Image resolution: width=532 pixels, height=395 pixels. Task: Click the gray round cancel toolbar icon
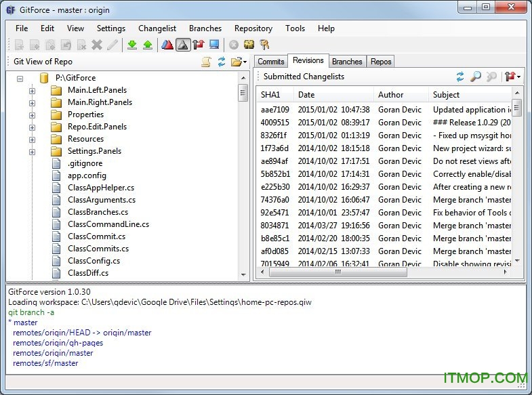[233, 45]
